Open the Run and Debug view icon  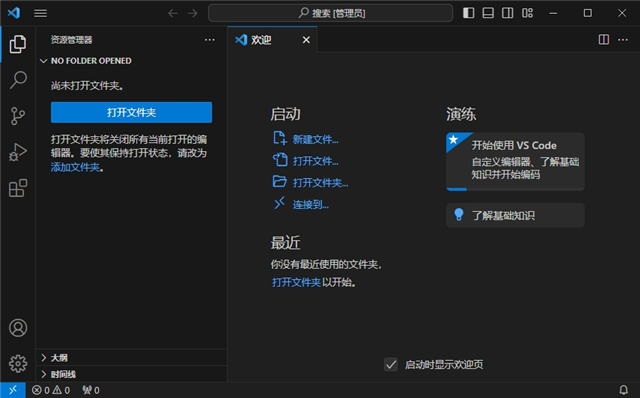[x=18, y=152]
